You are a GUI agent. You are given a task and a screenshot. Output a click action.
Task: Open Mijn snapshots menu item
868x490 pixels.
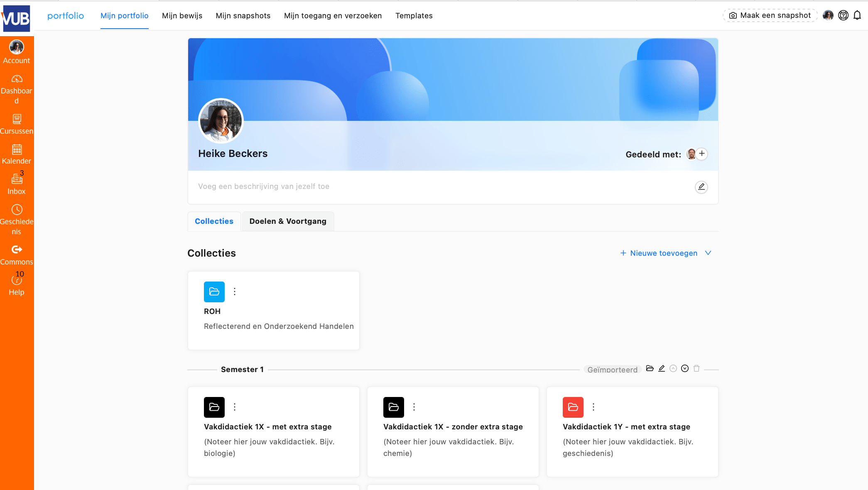(243, 16)
